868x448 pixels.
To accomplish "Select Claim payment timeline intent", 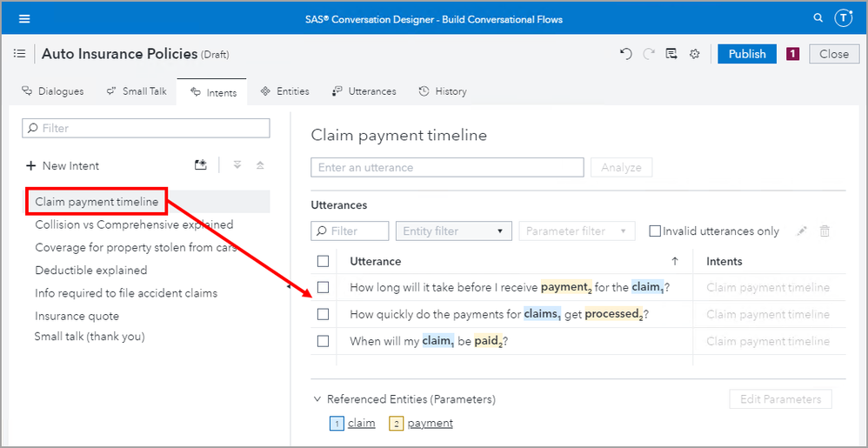I will click(x=97, y=202).
